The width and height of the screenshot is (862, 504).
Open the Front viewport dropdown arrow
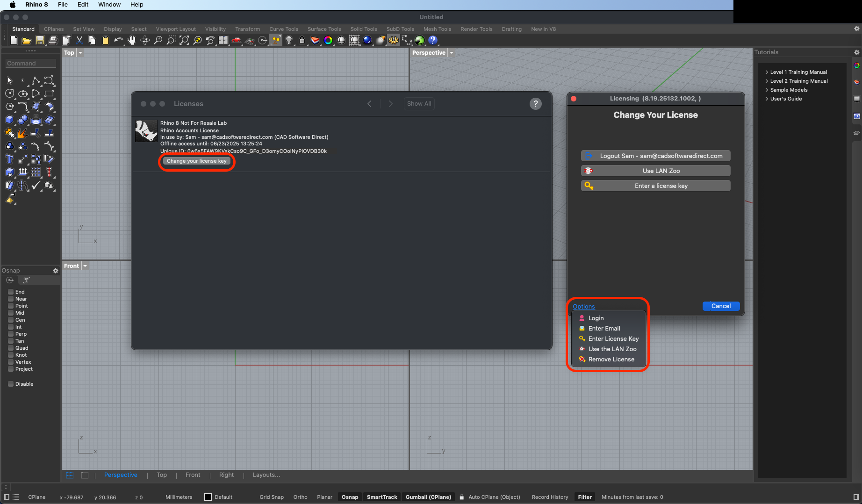point(85,266)
